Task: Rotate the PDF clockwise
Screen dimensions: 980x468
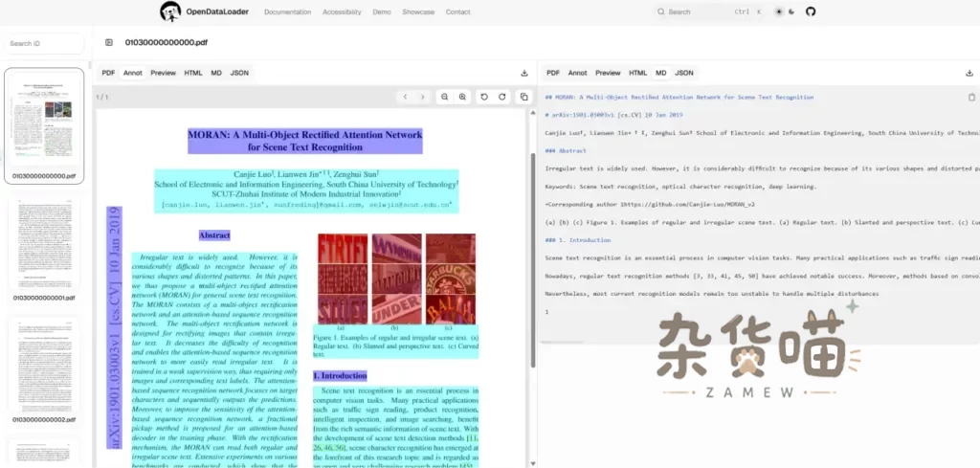Action: click(501, 97)
